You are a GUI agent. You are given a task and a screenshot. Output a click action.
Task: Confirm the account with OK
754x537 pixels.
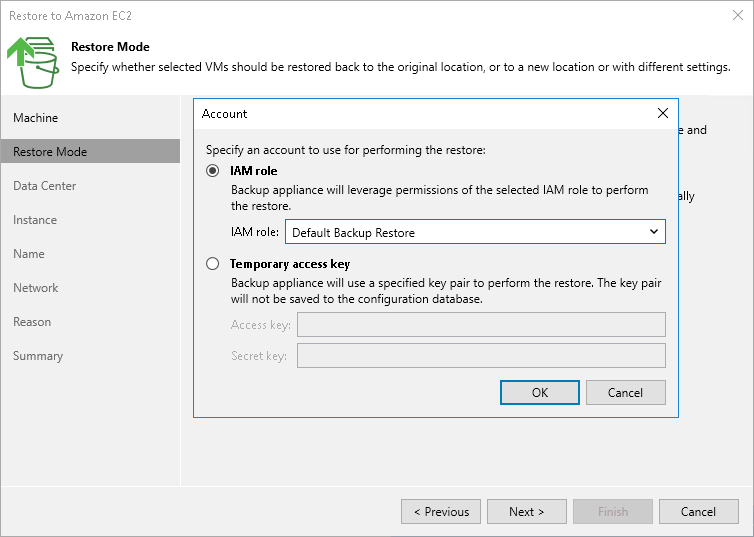(540, 392)
